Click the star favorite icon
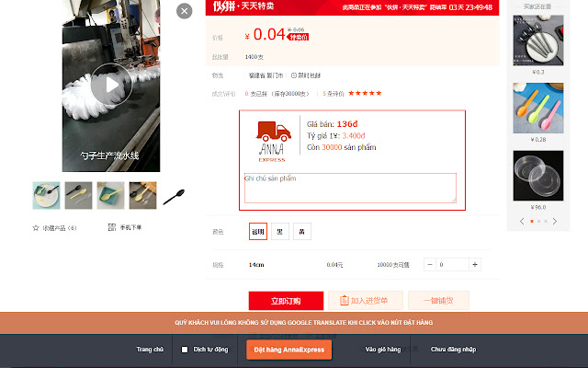Screen dimensions: 588x368 tap(36, 228)
